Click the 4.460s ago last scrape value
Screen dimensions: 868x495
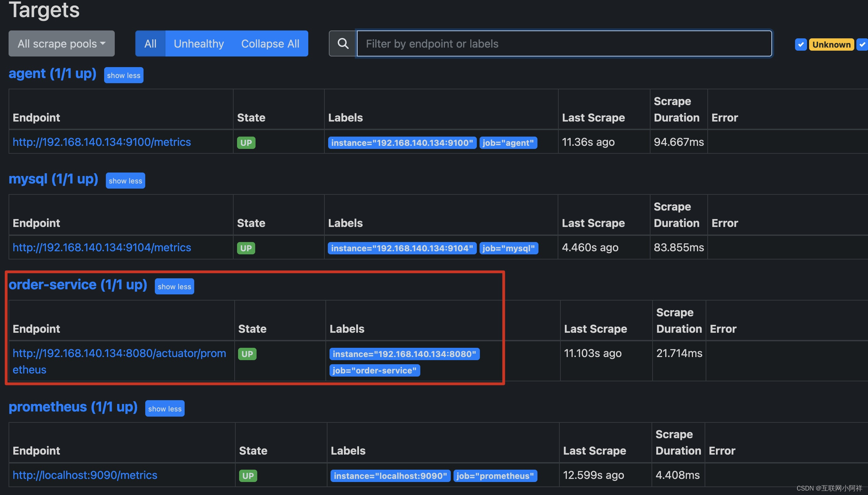pyautogui.click(x=590, y=247)
